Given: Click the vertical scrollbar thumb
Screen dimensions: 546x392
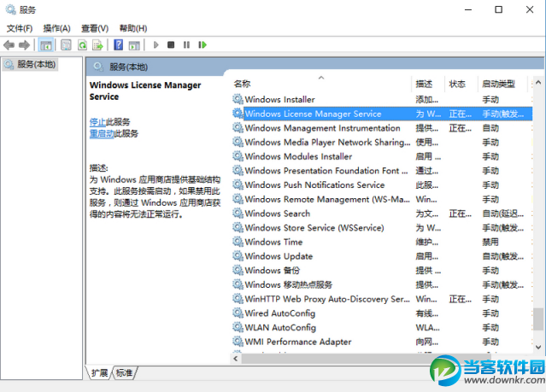Looking at the screenshot, I should (538, 319).
